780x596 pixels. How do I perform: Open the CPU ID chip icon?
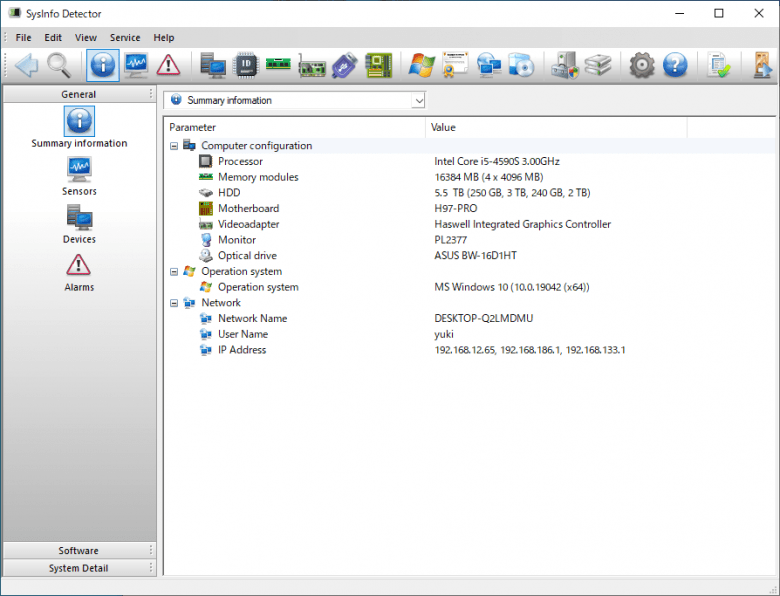(246, 65)
